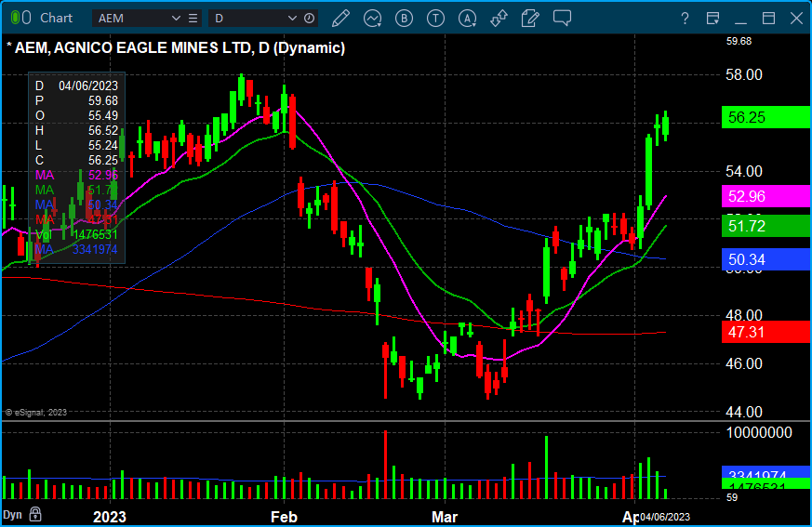Click the 46.00 price axis label

point(744,363)
